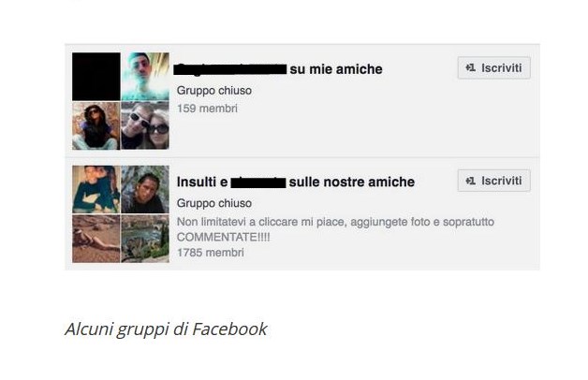The height and width of the screenshot is (380, 588).
Task: Click 'Gruppo chiuso' under the first group
Action: (x=214, y=91)
